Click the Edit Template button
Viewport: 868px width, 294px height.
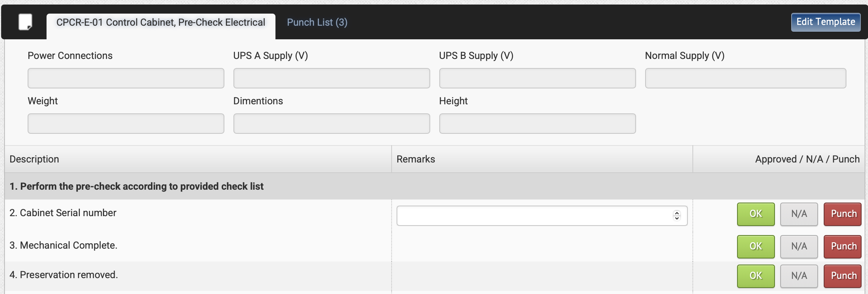[826, 22]
